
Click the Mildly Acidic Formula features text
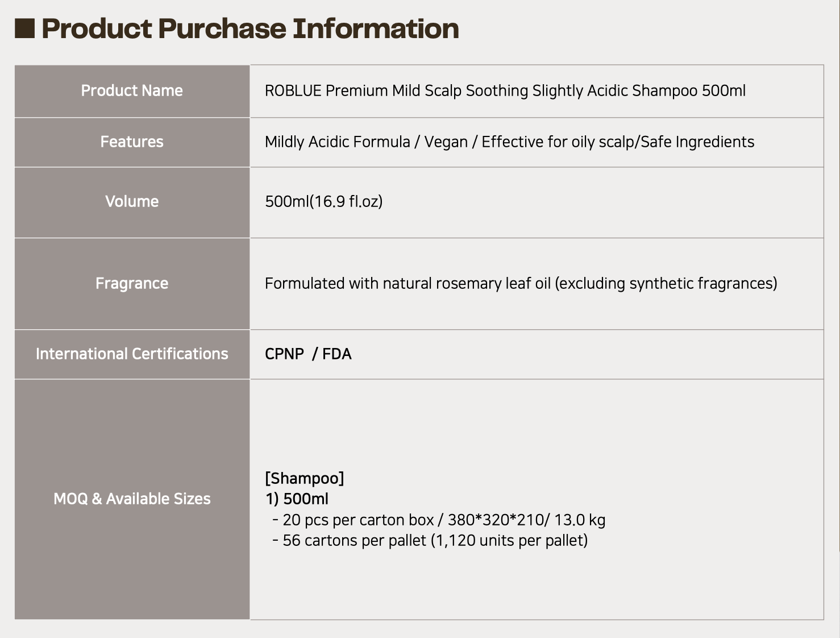click(510, 142)
